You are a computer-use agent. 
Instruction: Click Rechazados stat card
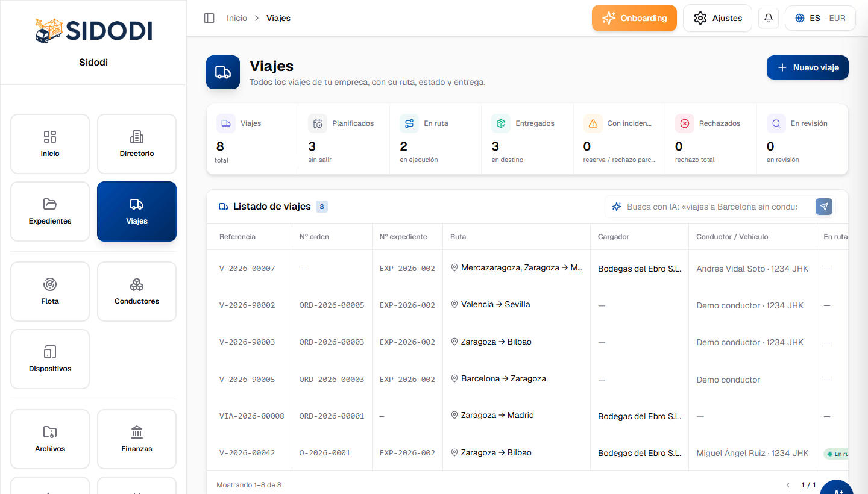711,139
